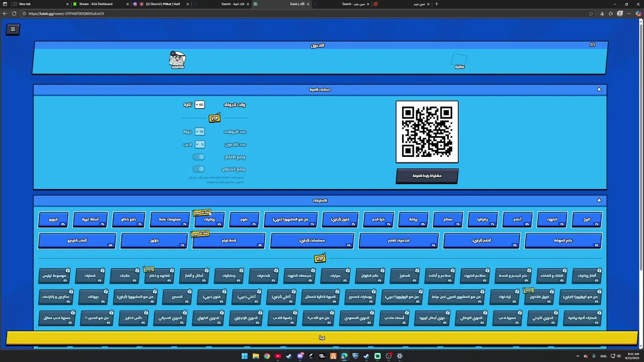Image resolution: width=644 pixels, height=362 pixels.
Task: Click the locked الفلك و الفضاء category
Action: point(551,276)
